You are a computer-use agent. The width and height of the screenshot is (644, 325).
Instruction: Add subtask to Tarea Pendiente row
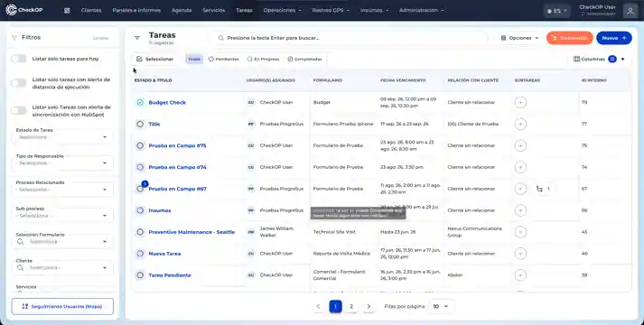[x=520, y=275]
